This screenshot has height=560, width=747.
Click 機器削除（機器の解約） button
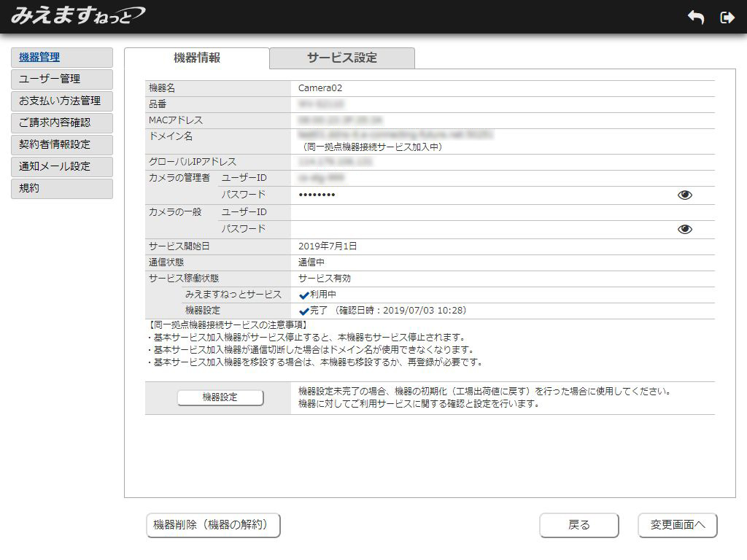click(212, 525)
